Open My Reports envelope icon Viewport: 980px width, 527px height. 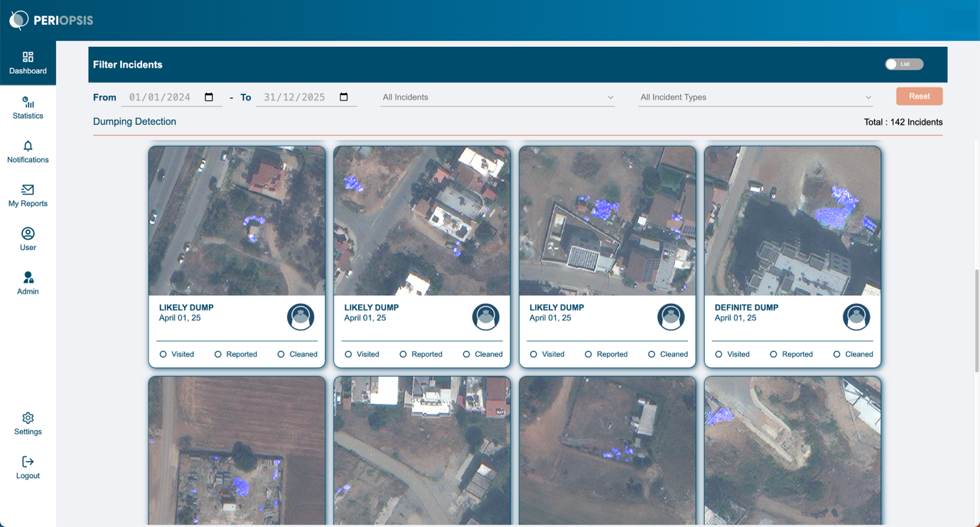tap(28, 190)
